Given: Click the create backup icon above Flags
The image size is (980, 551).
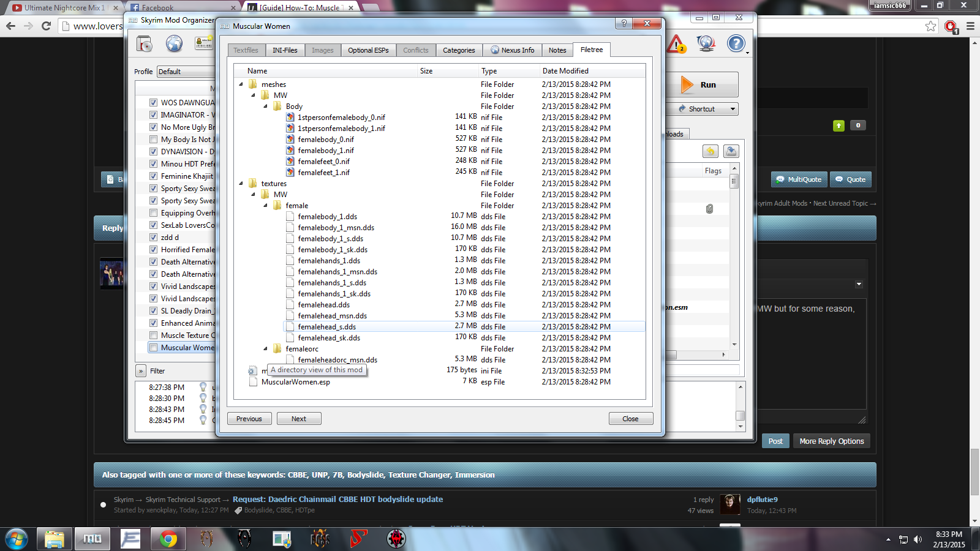Looking at the screenshot, I should coord(731,151).
